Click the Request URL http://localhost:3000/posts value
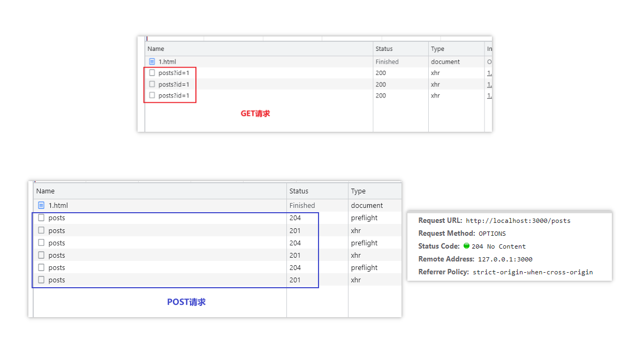The width and height of the screenshot is (644, 337). [518, 221]
